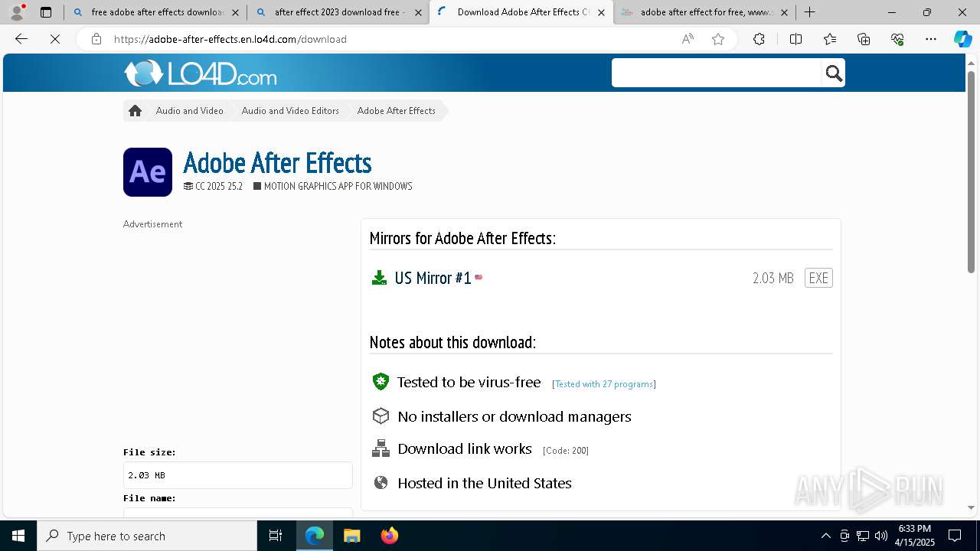
Task: Open Settings and more menu
Action: (x=931, y=39)
